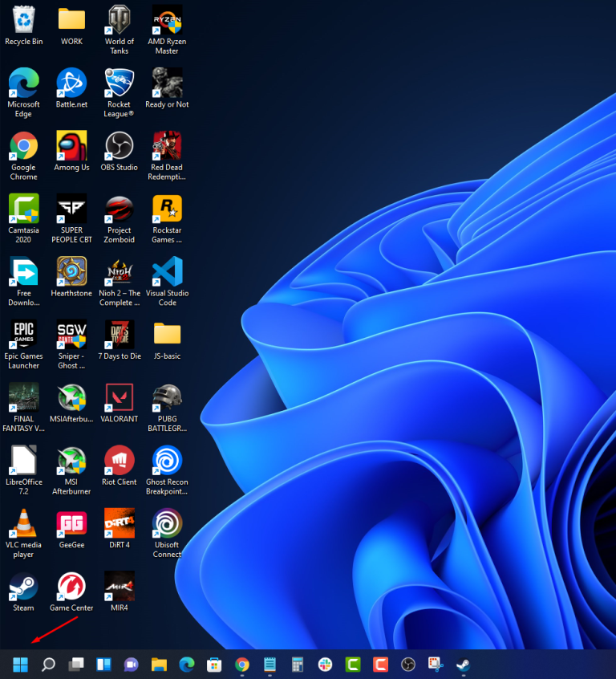Select LibreOffice 7.2 desktop shortcut
Image resolution: width=616 pixels, height=679 pixels.
click(x=24, y=470)
